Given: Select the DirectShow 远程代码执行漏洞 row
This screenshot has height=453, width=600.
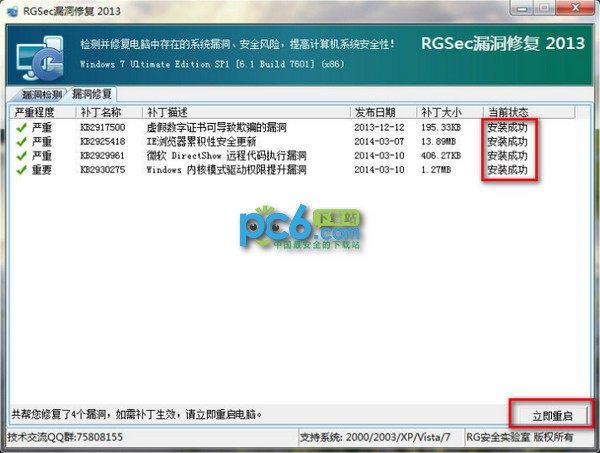Looking at the screenshot, I should click(x=295, y=155).
